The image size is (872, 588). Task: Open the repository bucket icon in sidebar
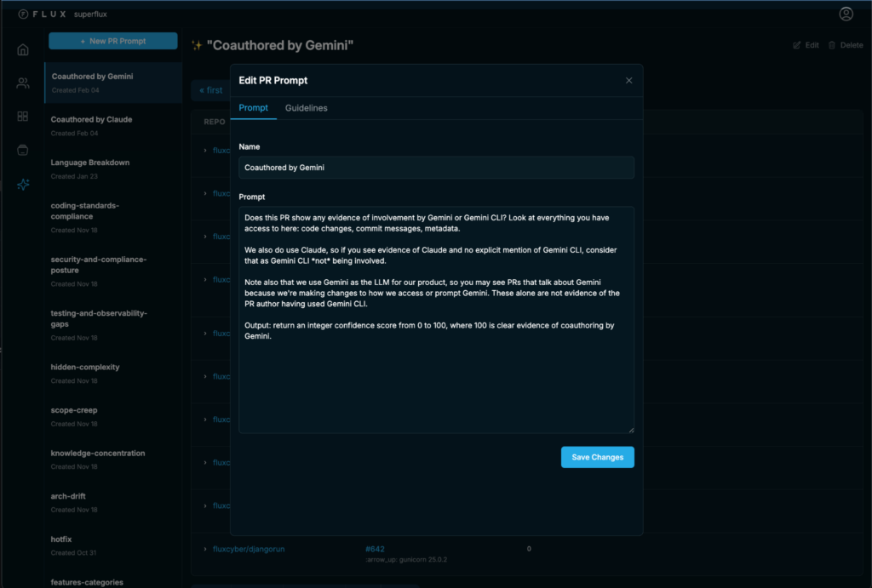pos(23,150)
